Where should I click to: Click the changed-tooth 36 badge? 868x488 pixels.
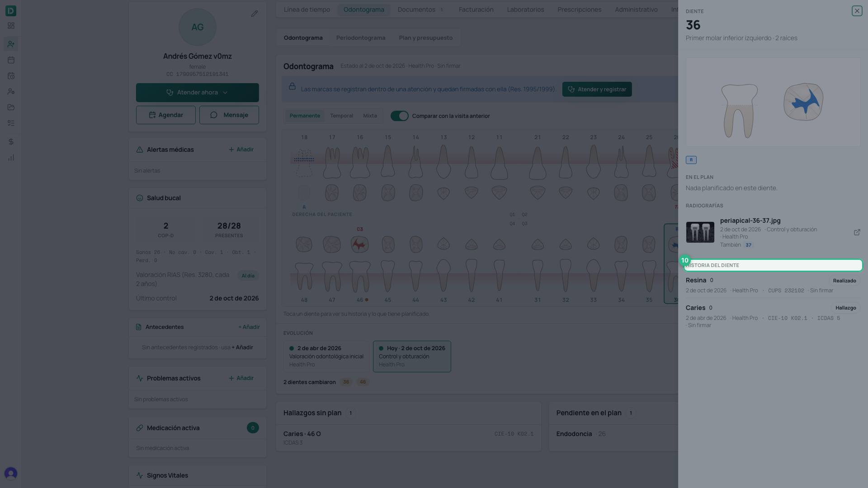[346, 382]
